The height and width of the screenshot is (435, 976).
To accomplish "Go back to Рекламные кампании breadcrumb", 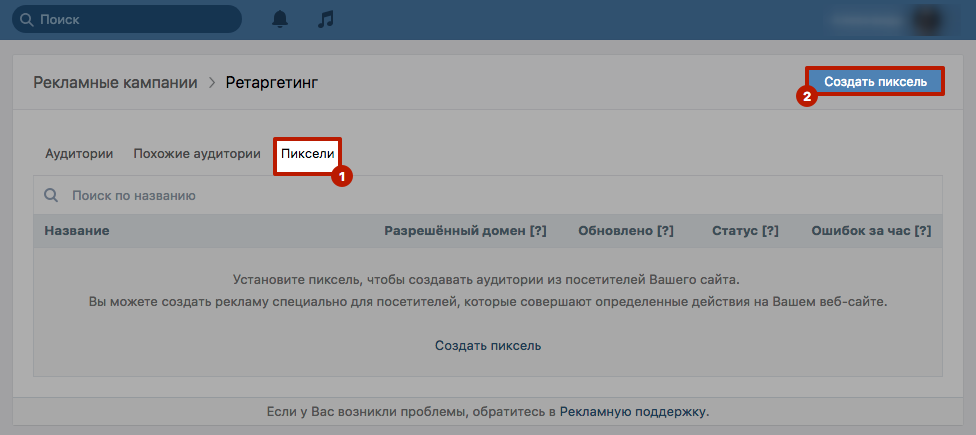I will (x=115, y=82).
